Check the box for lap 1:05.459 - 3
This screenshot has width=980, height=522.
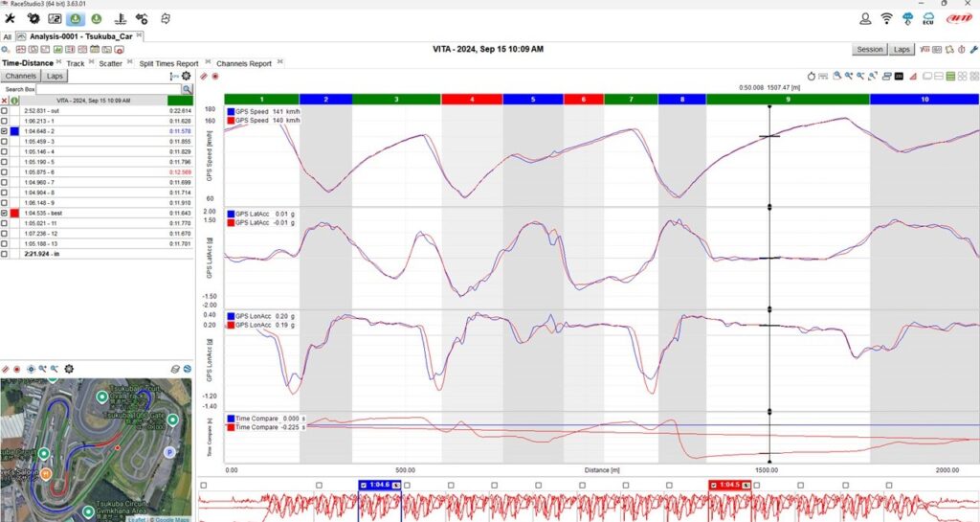pos(5,142)
